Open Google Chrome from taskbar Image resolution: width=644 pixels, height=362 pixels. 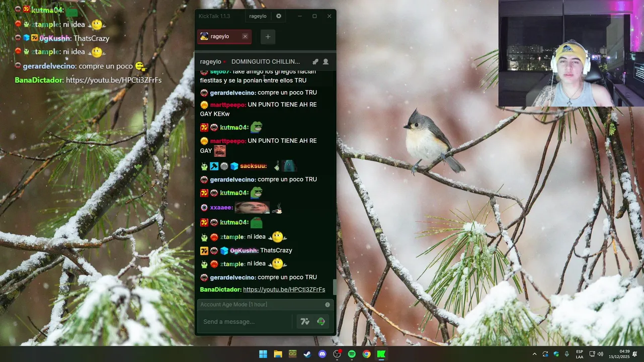coord(367,354)
